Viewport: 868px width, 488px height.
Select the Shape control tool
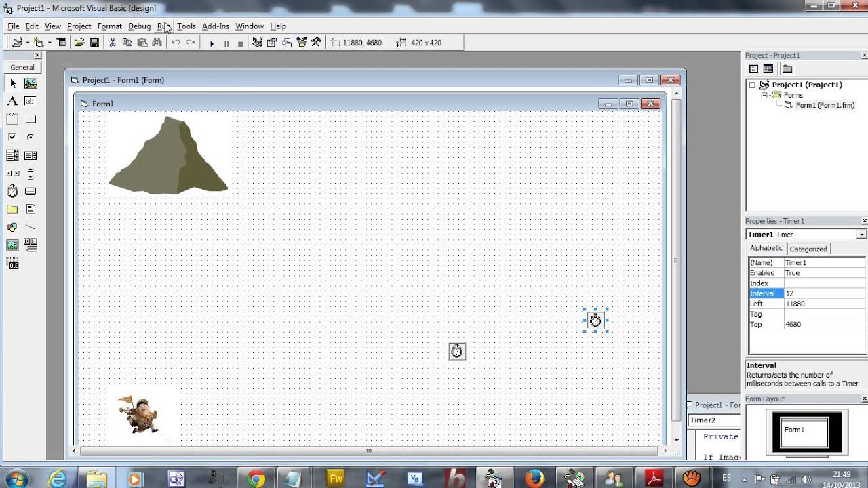click(x=12, y=227)
